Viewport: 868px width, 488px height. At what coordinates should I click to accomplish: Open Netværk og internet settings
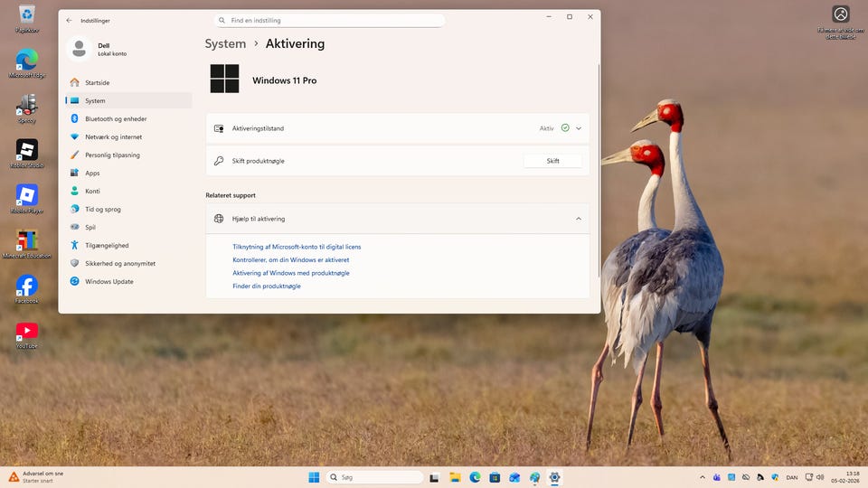click(x=113, y=136)
